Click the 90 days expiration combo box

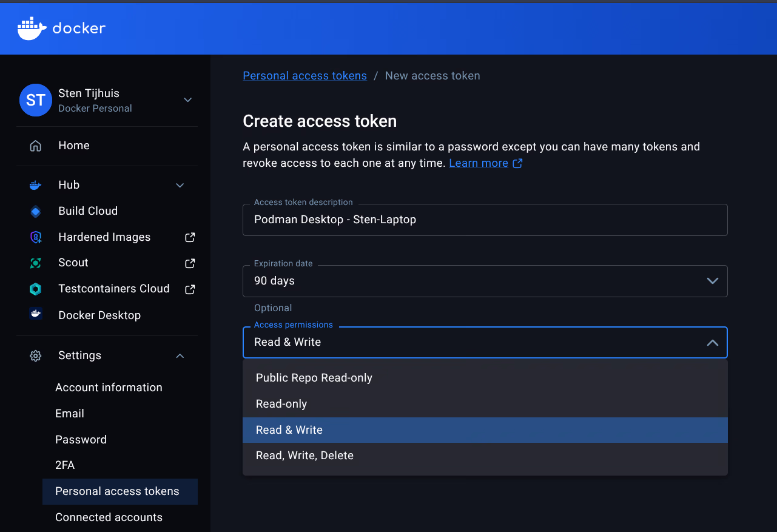coord(485,281)
